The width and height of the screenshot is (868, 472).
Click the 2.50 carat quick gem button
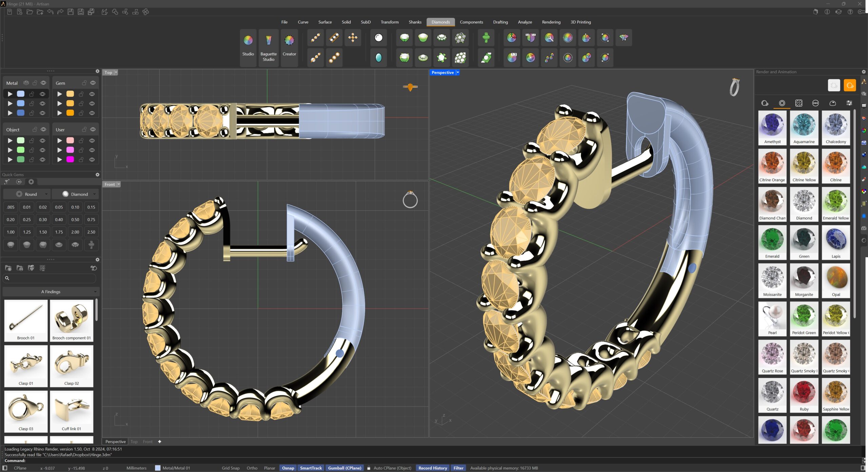pos(91,232)
